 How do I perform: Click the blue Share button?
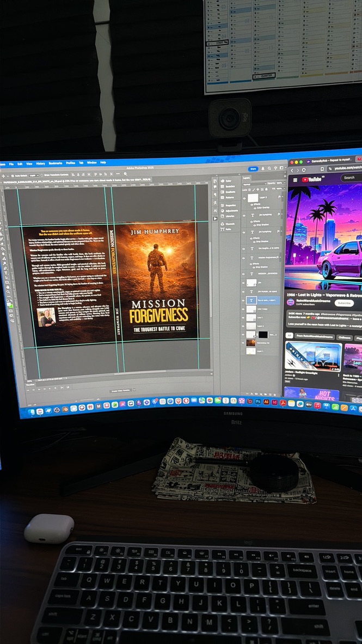click(x=253, y=169)
